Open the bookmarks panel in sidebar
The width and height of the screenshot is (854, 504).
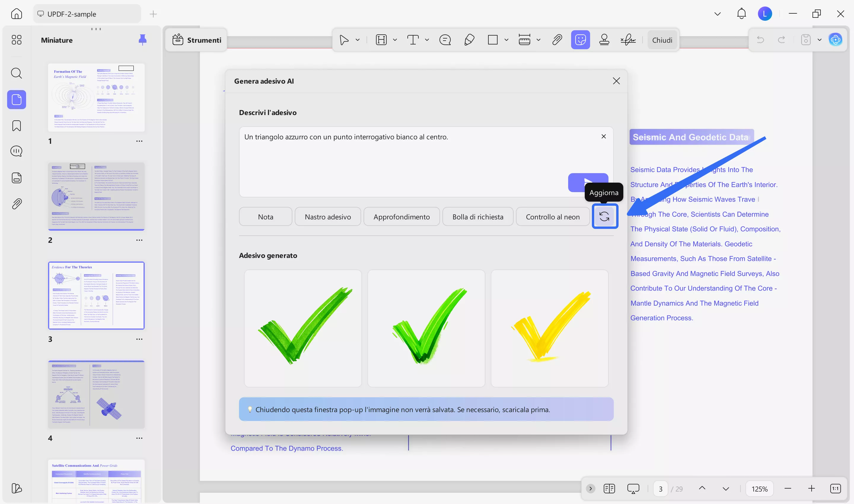[x=16, y=126]
